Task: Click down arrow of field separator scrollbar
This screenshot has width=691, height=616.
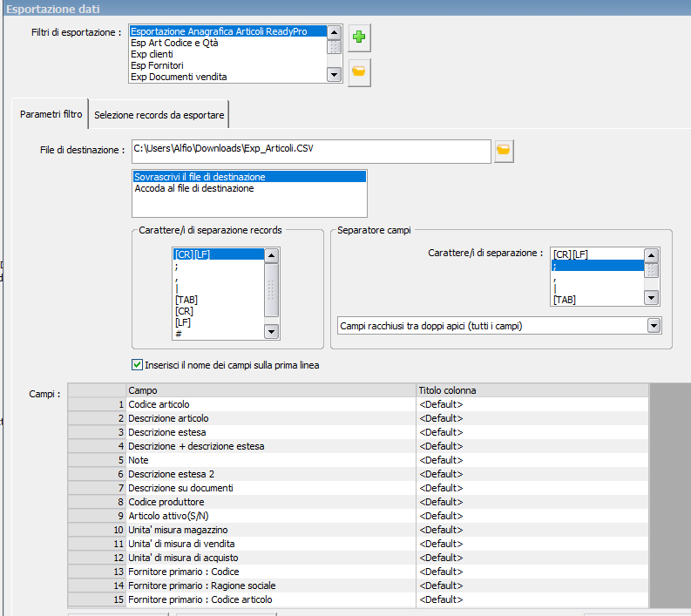Action: click(x=651, y=298)
